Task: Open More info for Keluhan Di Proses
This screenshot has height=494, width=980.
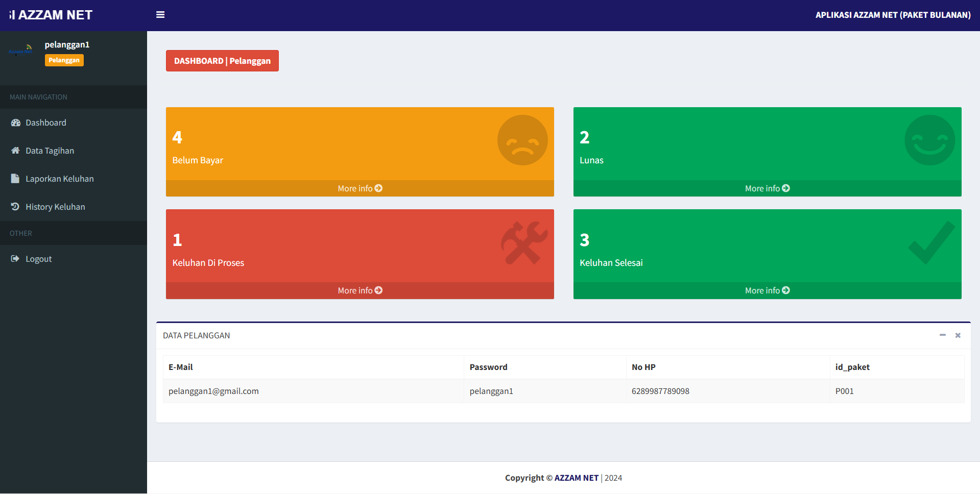Action: click(x=360, y=290)
